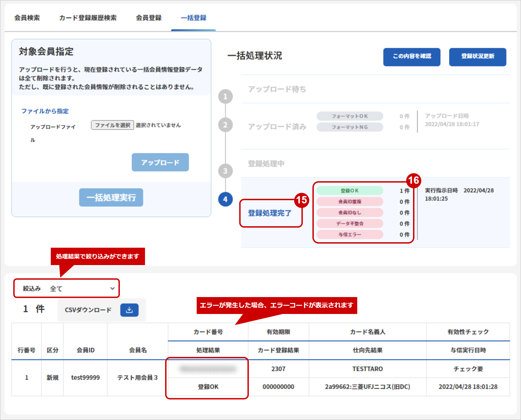Click ファイルから指定 heading link
Viewport: 521px width, 420px height.
coord(45,111)
